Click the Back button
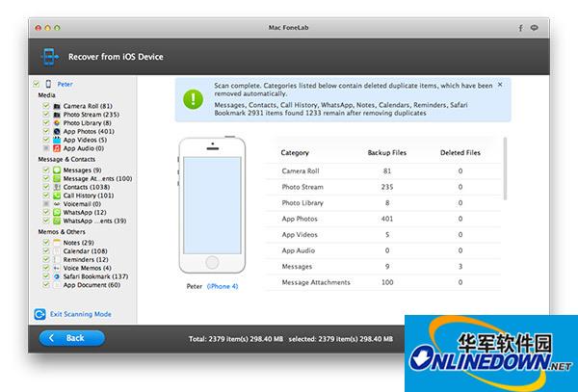The height and width of the screenshot is (392, 578). point(72,338)
